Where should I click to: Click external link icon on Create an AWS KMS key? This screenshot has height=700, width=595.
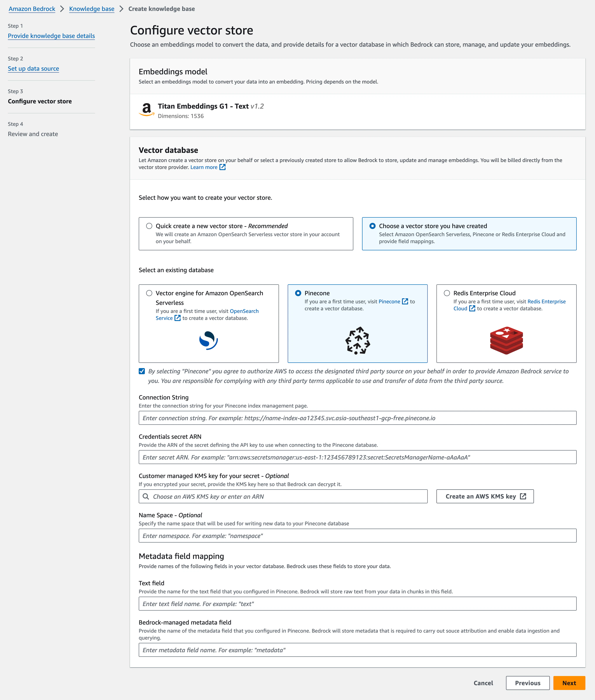523,496
